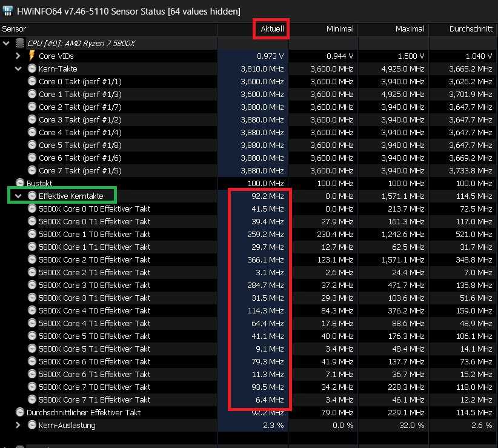Click the clock icon of Core 6 Takt row
The height and width of the screenshot is (448, 498).
[x=32, y=157]
